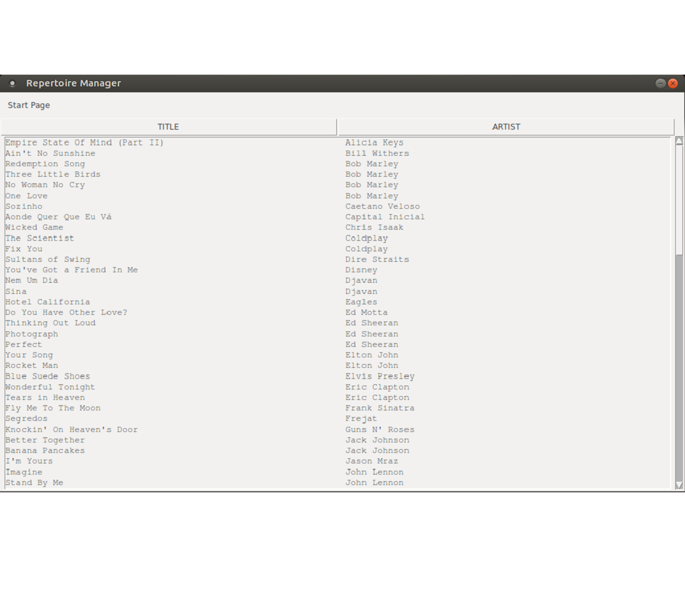Image resolution: width=685 pixels, height=616 pixels.
Task: Click artist Guns N' Roses
Action: coord(379,429)
